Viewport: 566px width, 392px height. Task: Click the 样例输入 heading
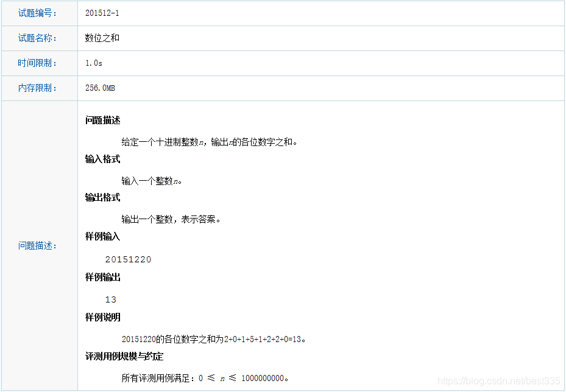[x=102, y=237]
